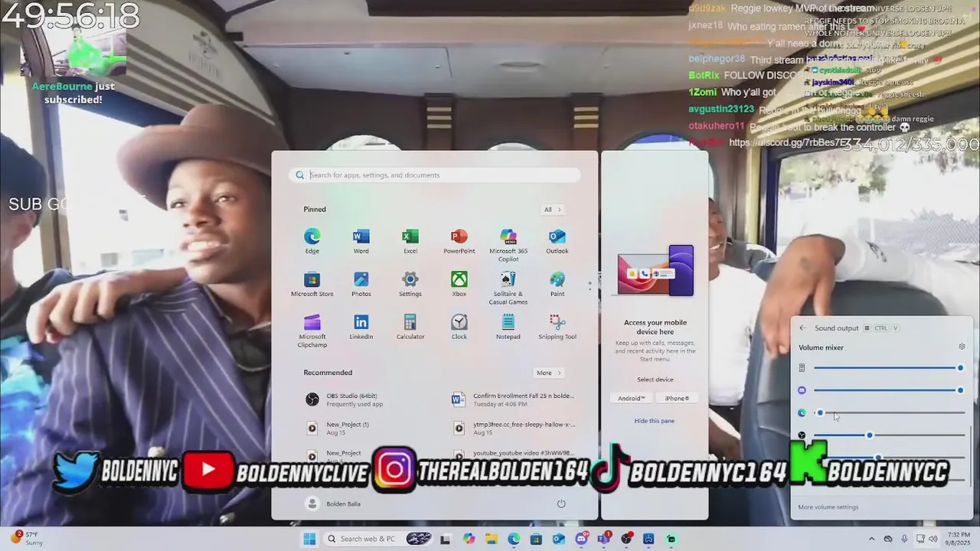Open the date and time flyout
The height and width of the screenshot is (551, 980).
click(x=957, y=539)
